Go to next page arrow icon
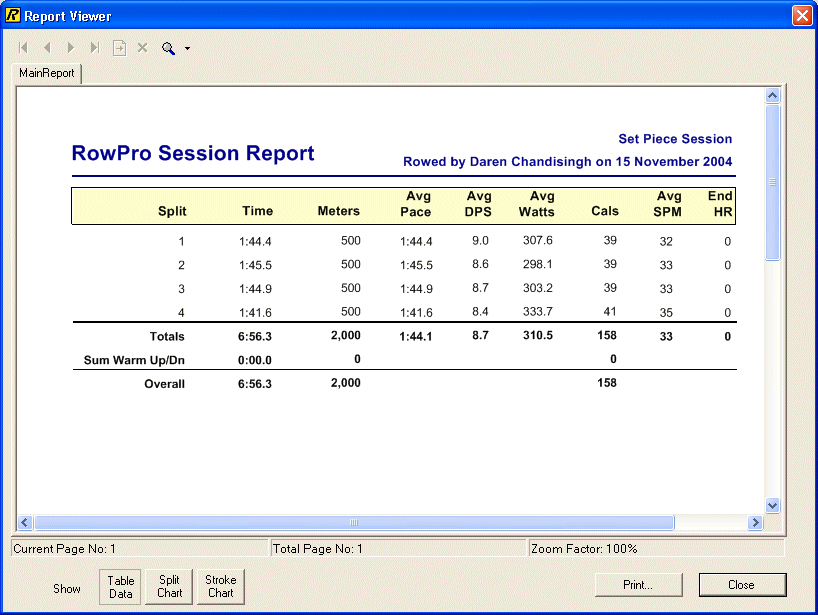 (x=71, y=48)
